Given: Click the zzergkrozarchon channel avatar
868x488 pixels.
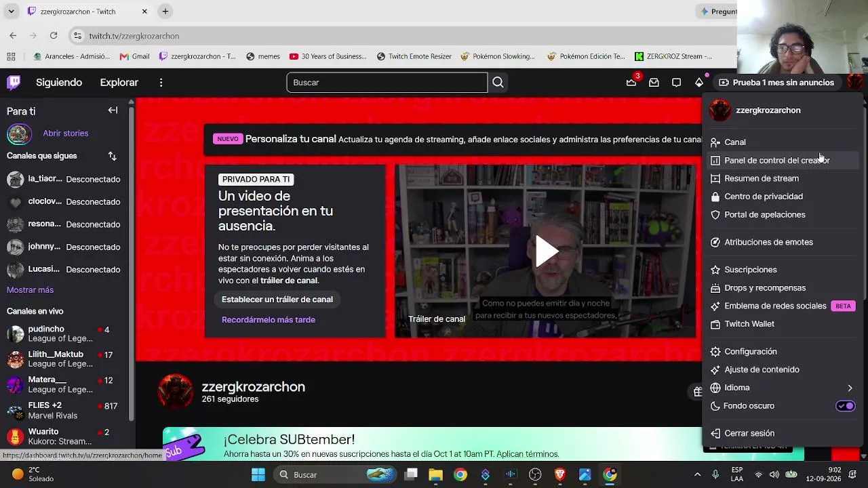Looking at the screenshot, I should (x=176, y=392).
